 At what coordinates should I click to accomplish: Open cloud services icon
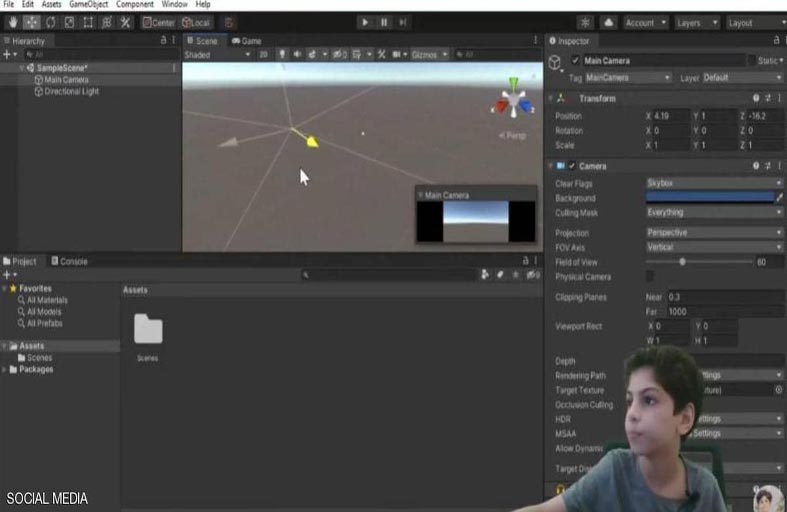click(609, 22)
